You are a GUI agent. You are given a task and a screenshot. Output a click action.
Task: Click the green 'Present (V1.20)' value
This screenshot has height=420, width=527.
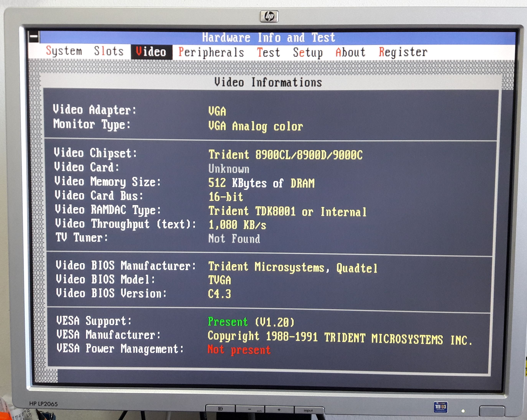[251, 322]
